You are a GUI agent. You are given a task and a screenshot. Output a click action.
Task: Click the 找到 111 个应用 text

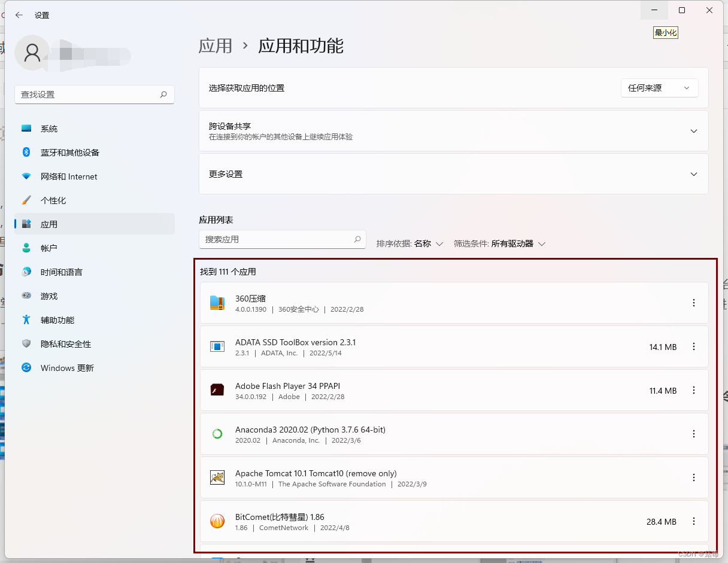tap(228, 272)
